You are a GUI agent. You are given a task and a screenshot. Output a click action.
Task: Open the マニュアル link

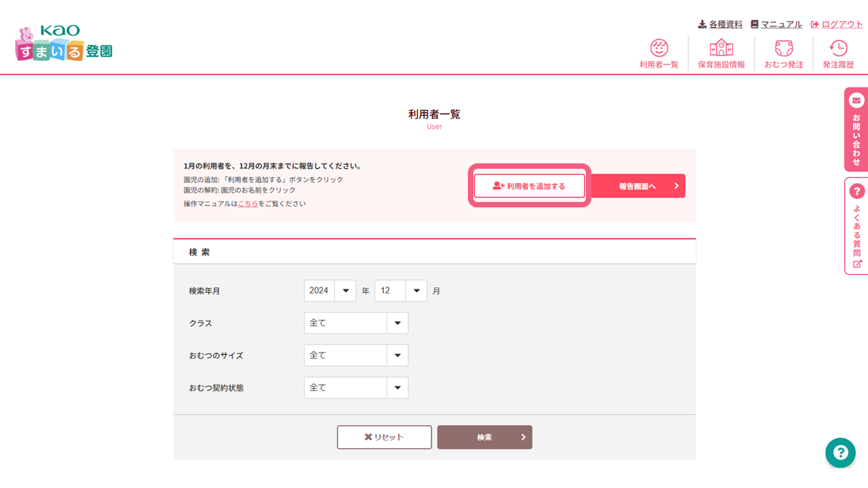776,24
